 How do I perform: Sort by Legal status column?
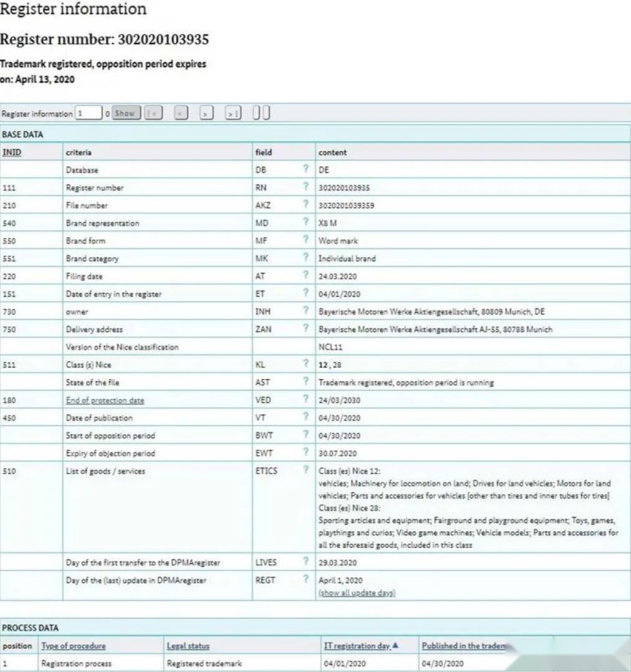pos(188,646)
